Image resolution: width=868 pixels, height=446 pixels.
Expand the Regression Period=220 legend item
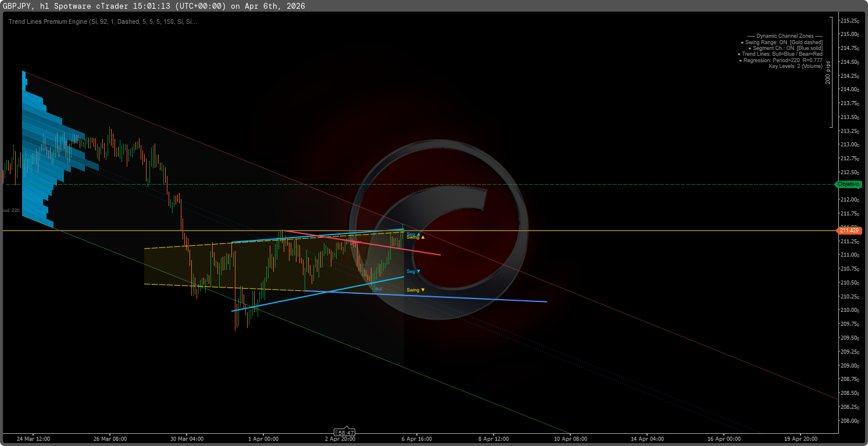coord(783,60)
